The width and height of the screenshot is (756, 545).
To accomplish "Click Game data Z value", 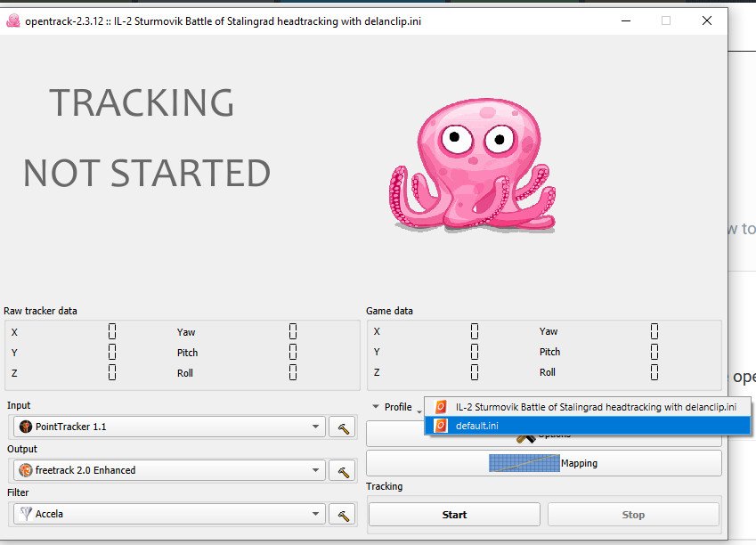I will (475, 372).
